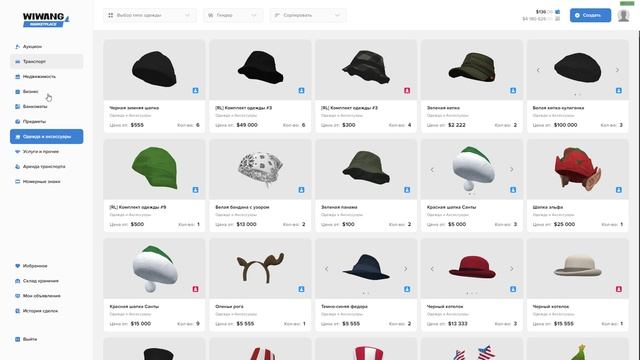Screen dimensions: 640x360
Task: Open Черная зимняя шапка listing title
Action: click(x=134, y=108)
